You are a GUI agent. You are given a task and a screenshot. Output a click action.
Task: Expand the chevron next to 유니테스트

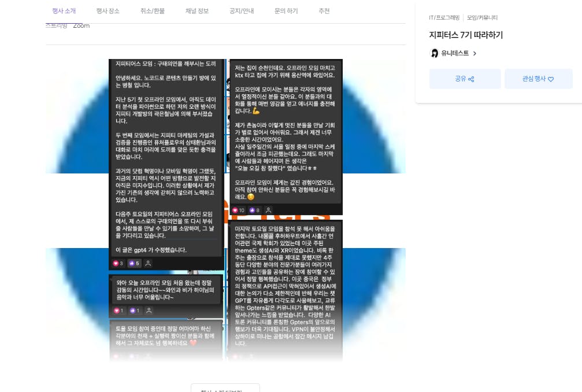tap(475, 53)
